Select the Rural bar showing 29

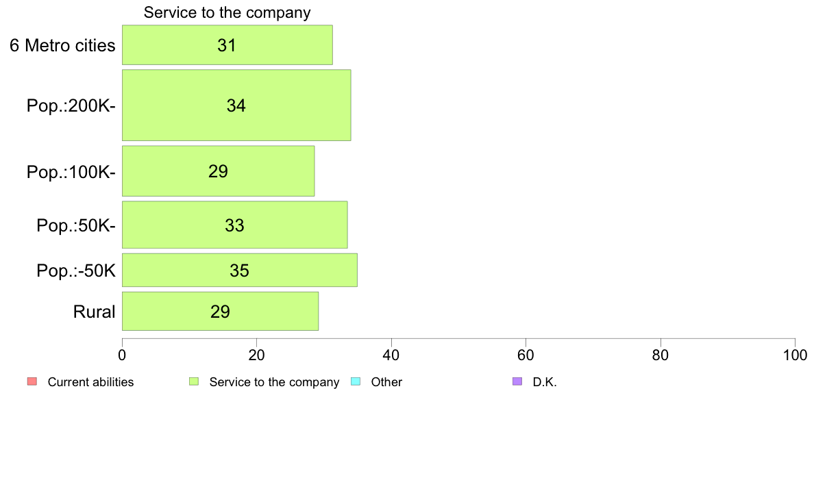click(x=220, y=312)
